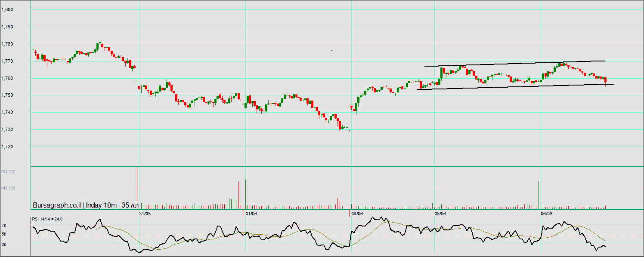Jump to the 04/06 date label
This screenshot has height=257, width=644.
(357, 213)
